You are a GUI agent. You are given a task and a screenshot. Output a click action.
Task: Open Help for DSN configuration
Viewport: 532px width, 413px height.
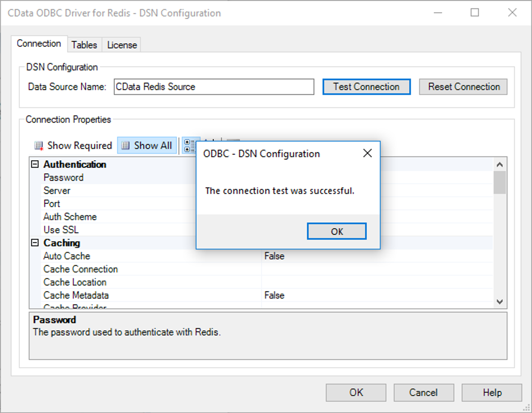pos(492,393)
